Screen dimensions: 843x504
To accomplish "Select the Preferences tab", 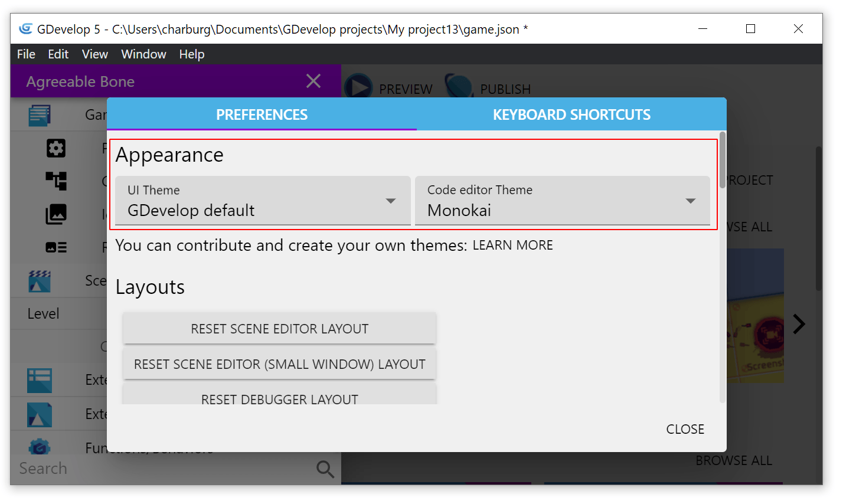I will [262, 114].
